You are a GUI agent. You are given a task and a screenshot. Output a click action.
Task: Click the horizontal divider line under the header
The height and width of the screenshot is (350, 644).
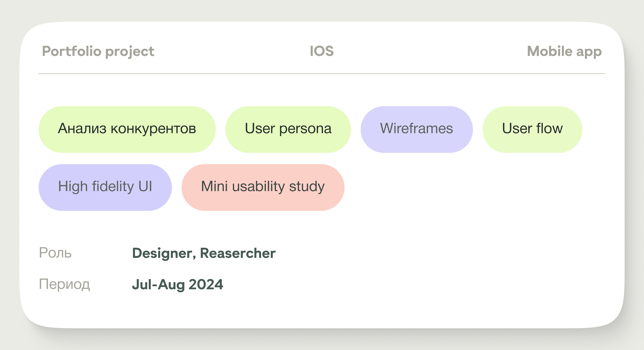(x=322, y=74)
